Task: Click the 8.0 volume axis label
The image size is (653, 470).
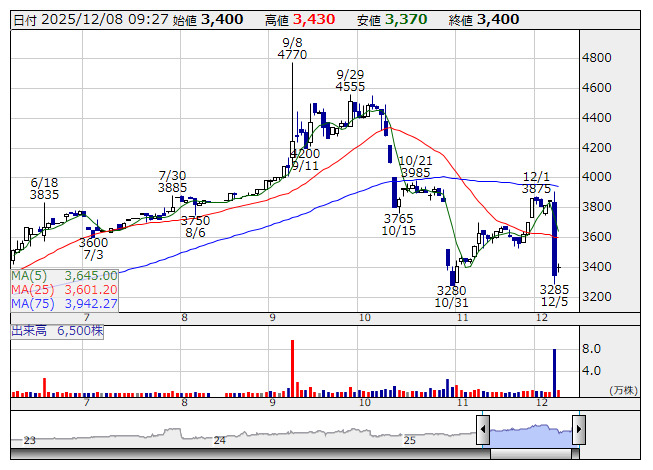Action: (x=591, y=348)
